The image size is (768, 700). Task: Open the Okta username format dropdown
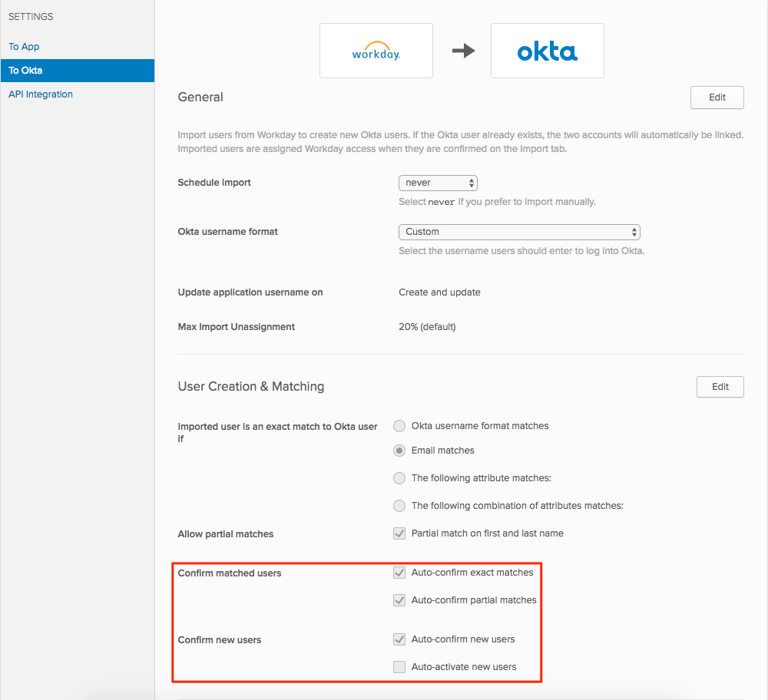tap(519, 232)
